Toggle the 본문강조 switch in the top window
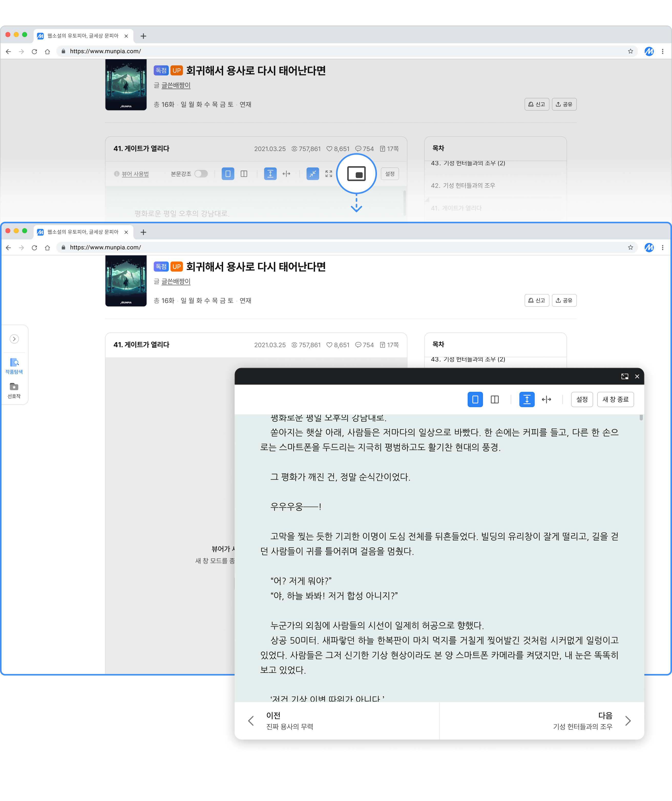Viewport: 672px width, 801px height. tap(201, 174)
